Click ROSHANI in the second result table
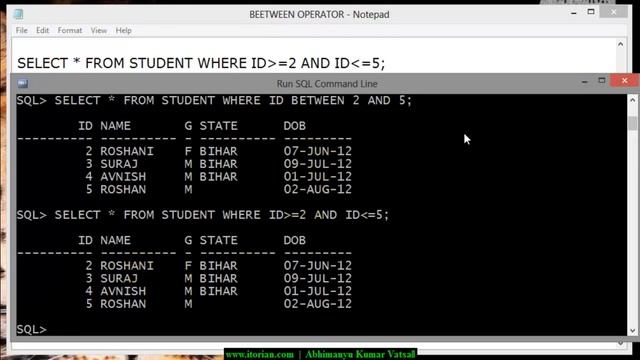The height and width of the screenshot is (360, 640). (127, 266)
